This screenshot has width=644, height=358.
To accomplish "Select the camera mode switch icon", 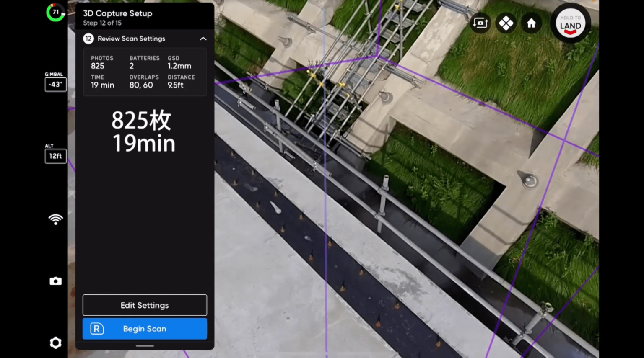I will [480, 23].
